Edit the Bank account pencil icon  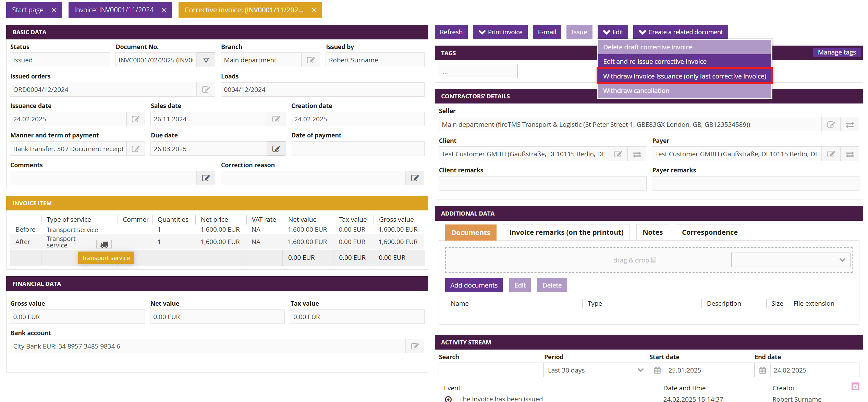pos(415,346)
